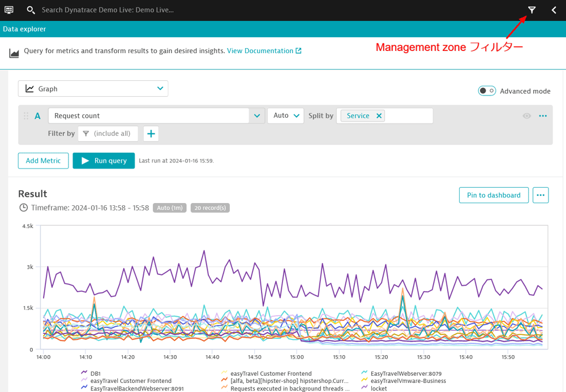Click the EasyTravelWebserver:8079 legend color swatch
This screenshot has width=566, height=392.
pos(364,373)
